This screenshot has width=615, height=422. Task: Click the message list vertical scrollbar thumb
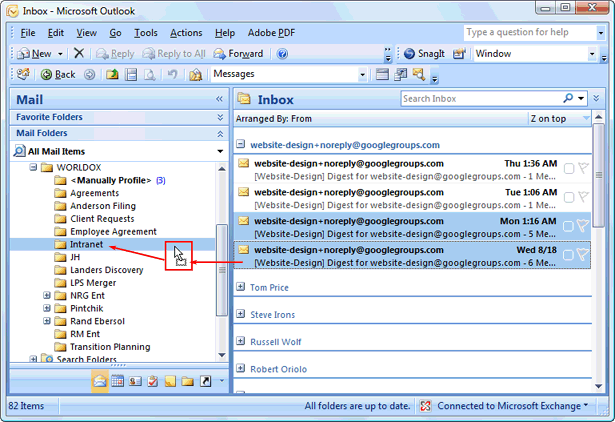599,175
